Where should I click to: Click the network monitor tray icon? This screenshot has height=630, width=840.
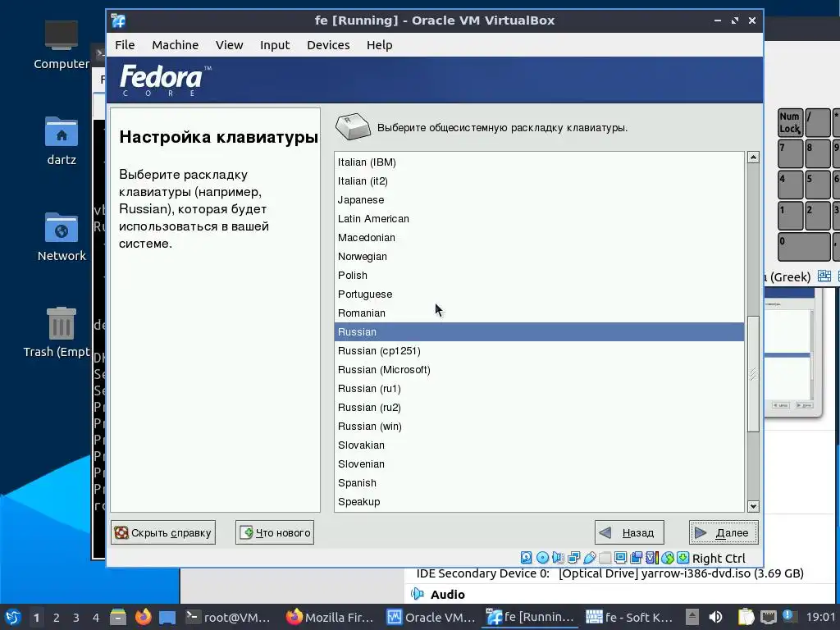(769, 617)
